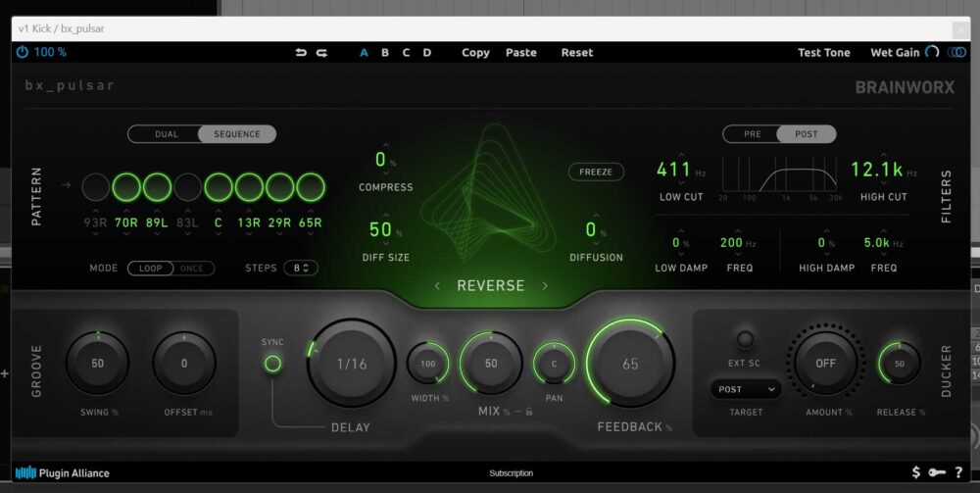This screenshot has height=493, width=980.
Task: Click the PAN knob
Action: click(x=554, y=363)
